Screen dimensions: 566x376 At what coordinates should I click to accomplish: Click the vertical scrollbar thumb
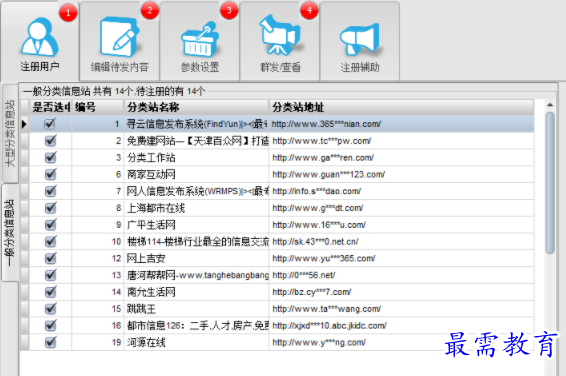[x=550, y=183]
